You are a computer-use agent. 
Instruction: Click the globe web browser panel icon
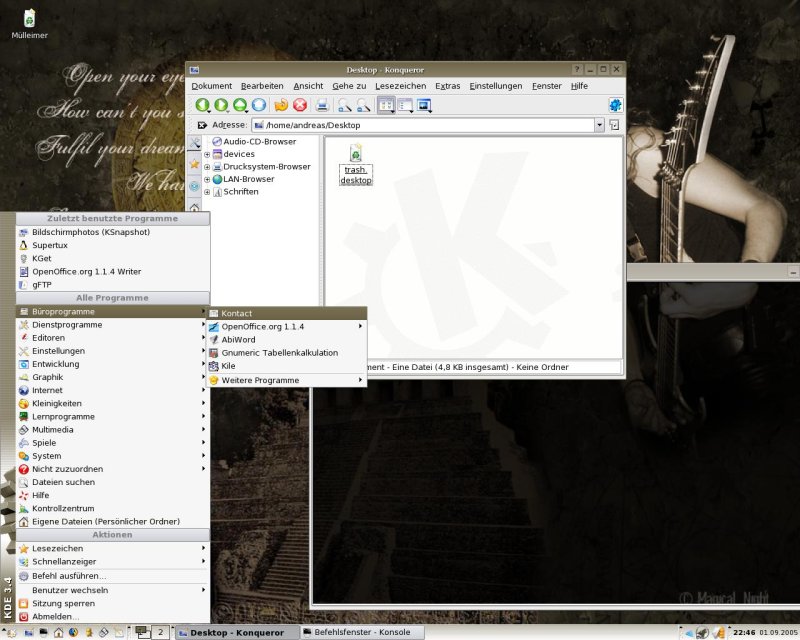[74, 632]
